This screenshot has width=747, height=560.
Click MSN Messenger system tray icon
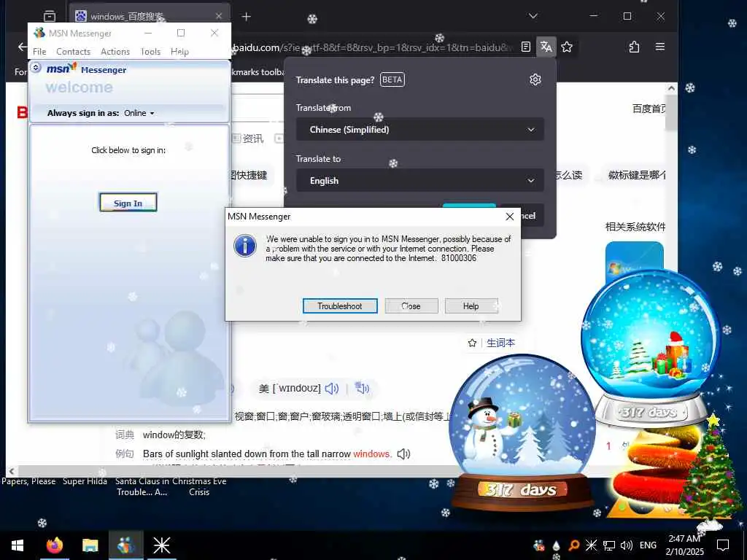[x=539, y=545]
